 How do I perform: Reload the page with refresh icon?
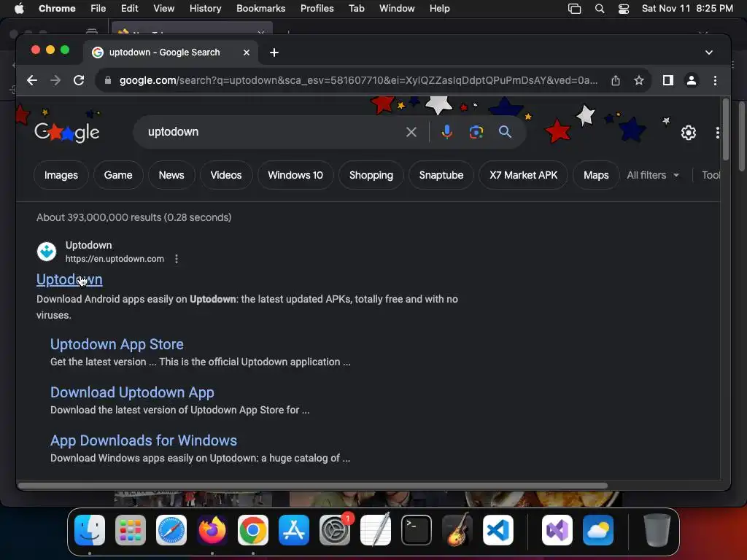79,80
